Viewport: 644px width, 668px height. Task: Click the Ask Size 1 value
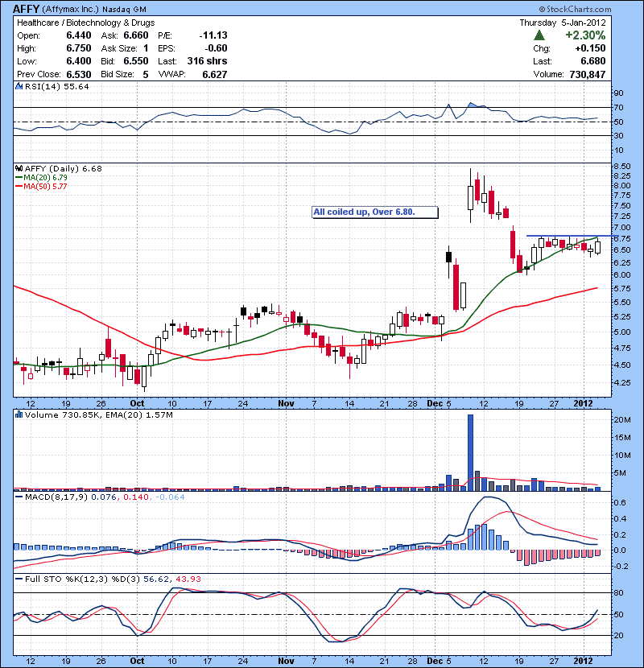tap(146, 48)
